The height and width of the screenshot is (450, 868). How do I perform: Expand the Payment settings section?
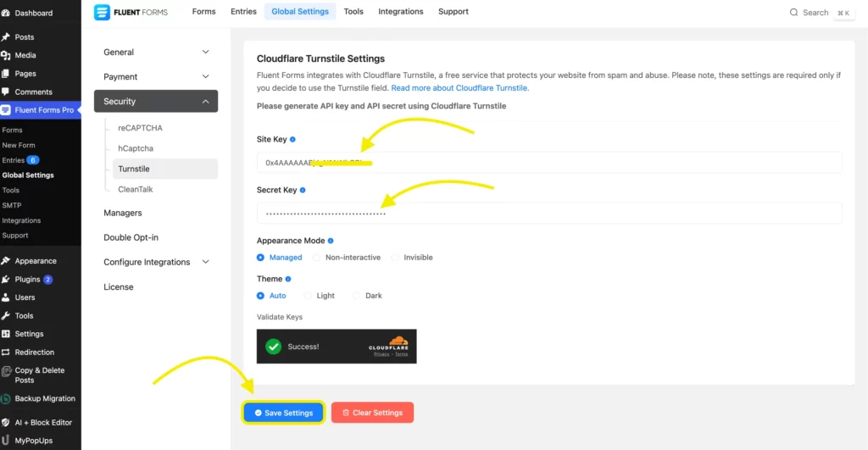point(156,77)
